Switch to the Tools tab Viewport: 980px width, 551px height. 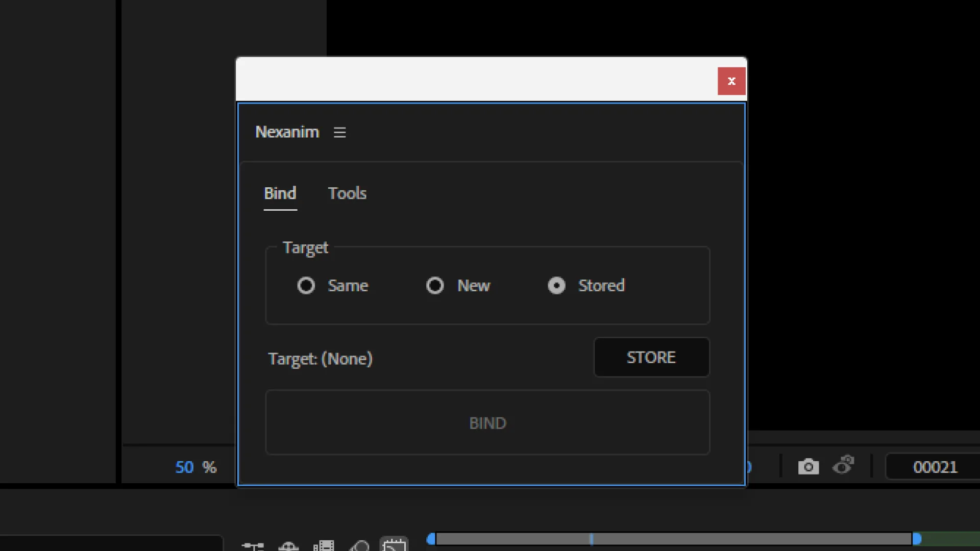pyautogui.click(x=348, y=193)
